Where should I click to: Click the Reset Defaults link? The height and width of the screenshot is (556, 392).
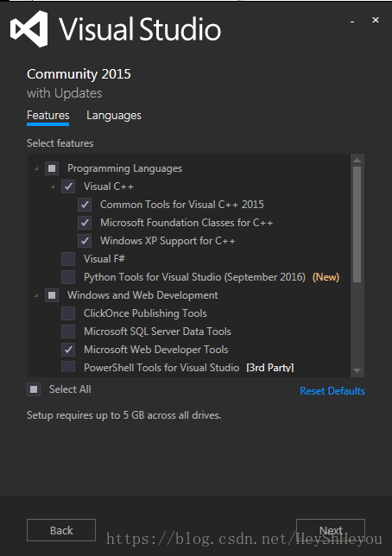pyautogui.click(x=332, y=391)
